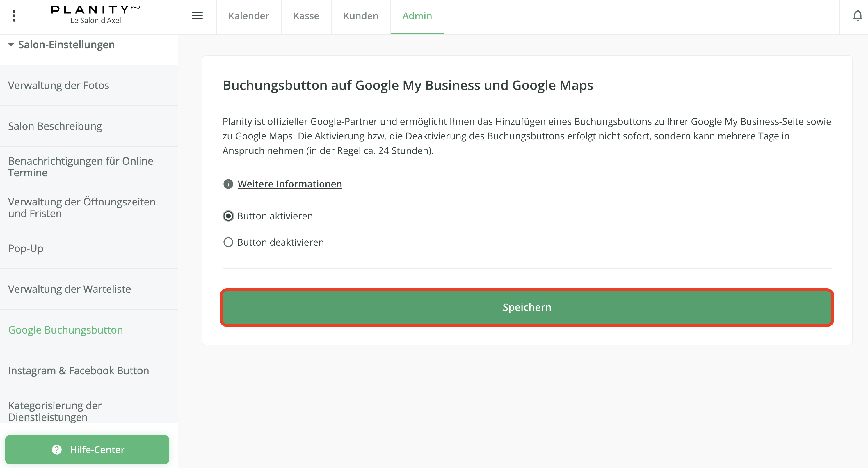This screenshot has width=868, height=468.
Task: Go to Salon Beschreibung
Action: (55, 126)
